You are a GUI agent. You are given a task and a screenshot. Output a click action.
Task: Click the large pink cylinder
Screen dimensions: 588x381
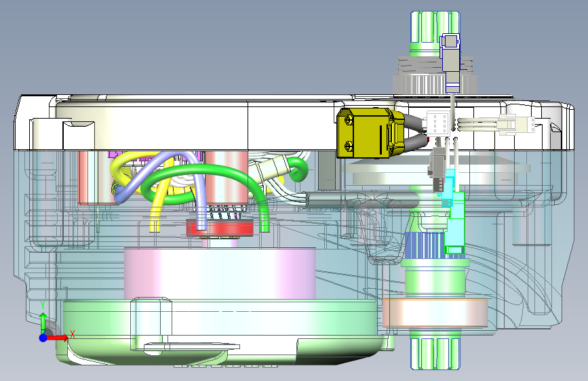(x=220, y=273)
